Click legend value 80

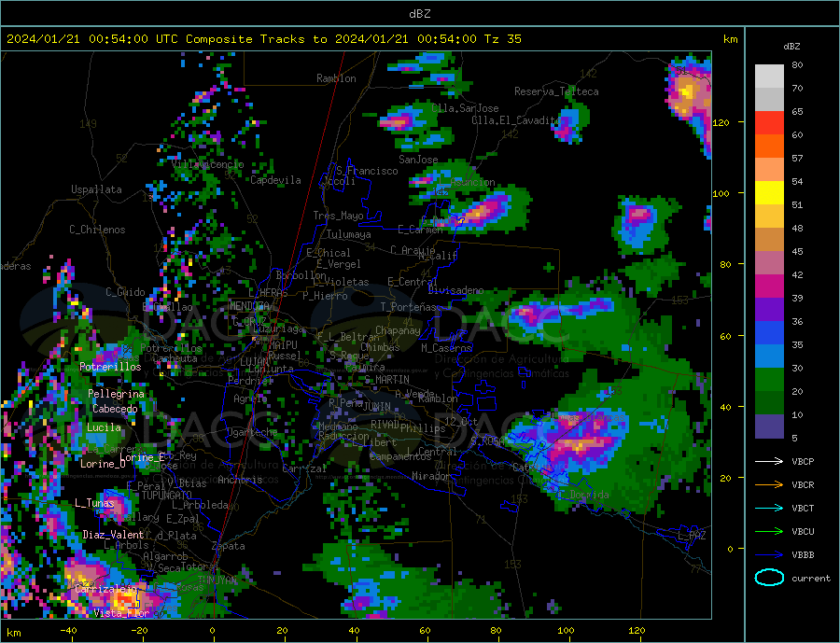pos(797,64)
